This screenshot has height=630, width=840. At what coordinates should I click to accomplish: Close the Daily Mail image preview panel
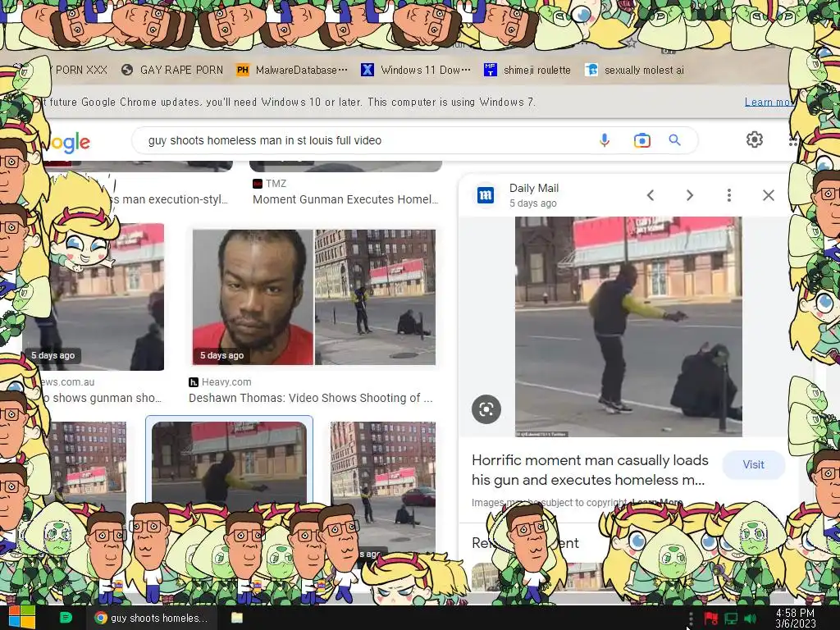point(768,195)
